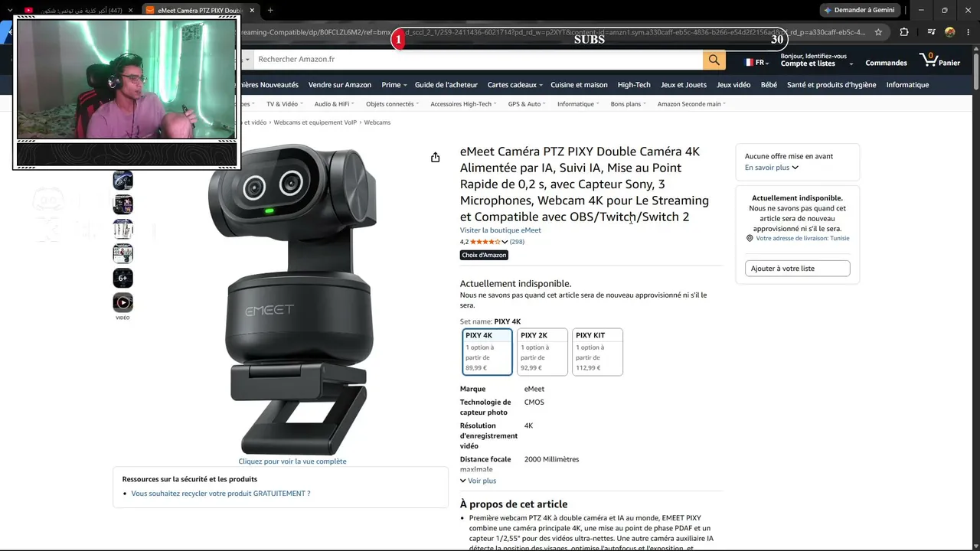
Task: Click the CMOS sensor technology value
Action: pyautogui.click(x=534, y=402)
